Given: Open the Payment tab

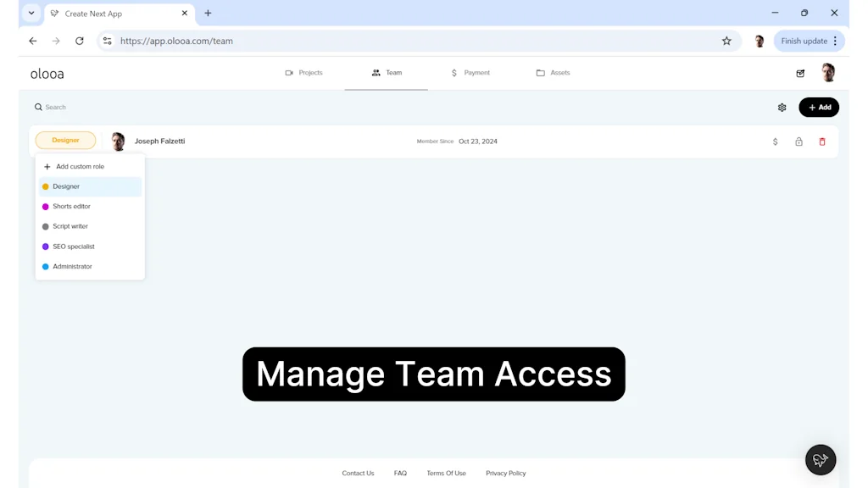Looking at the screenshot, I should click(470, 73).
